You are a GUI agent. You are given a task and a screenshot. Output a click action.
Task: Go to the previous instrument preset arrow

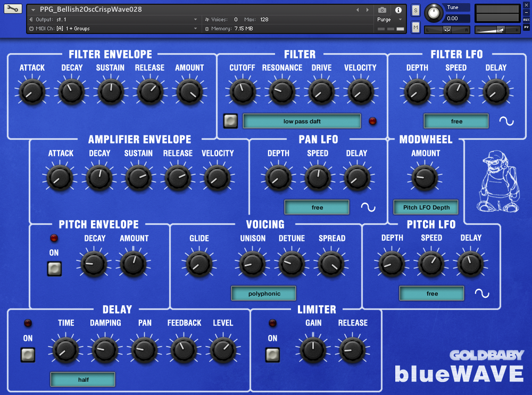click(358, 10)
